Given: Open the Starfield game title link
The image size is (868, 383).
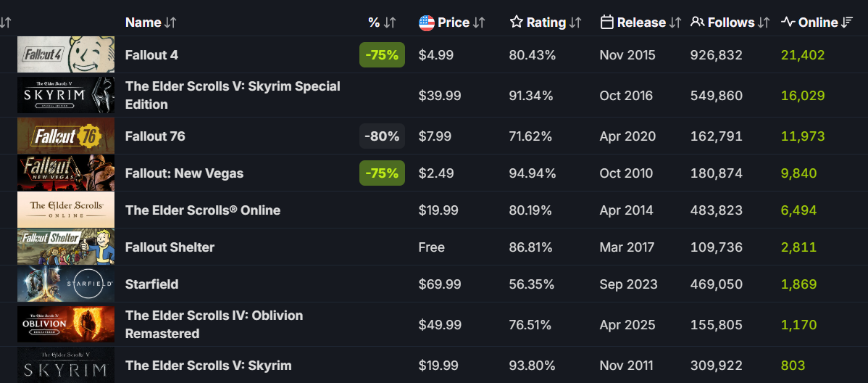Looking at the screenshot, I should click(151, 284).
